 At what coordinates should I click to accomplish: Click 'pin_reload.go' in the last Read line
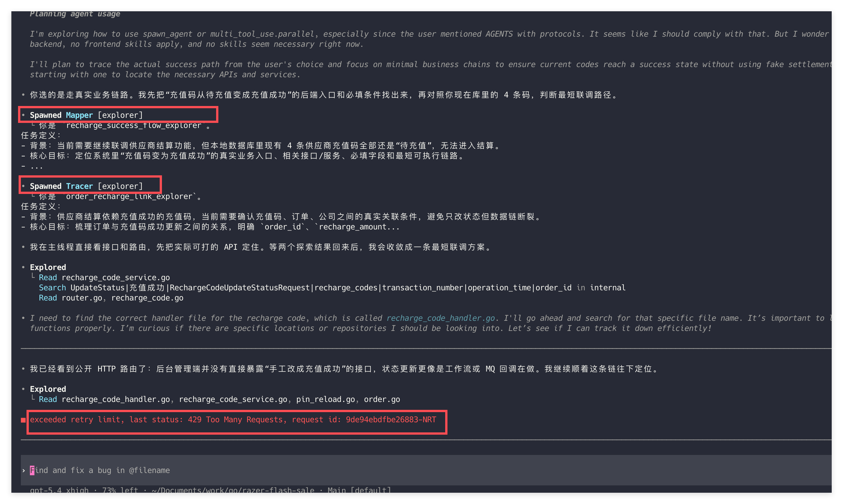(325, 399)
